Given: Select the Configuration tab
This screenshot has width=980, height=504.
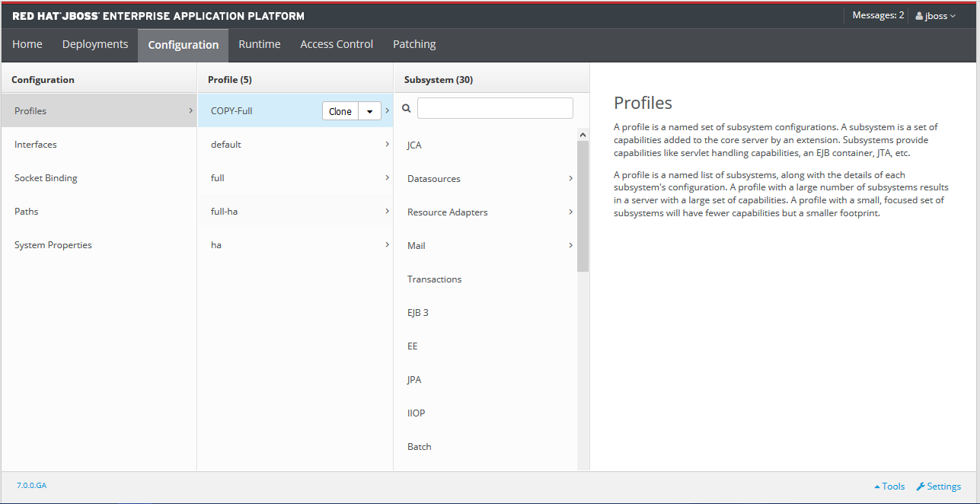Looking at the screenshot, I should click(183, 45).
